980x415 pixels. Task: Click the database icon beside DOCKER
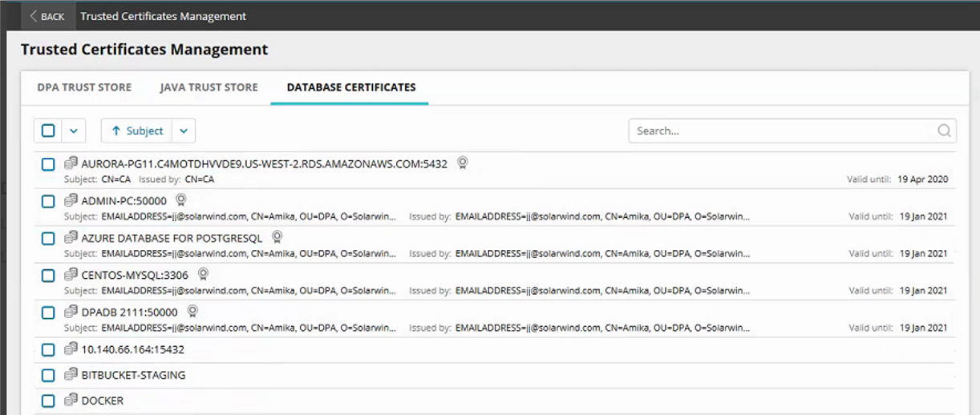[71, 400]
